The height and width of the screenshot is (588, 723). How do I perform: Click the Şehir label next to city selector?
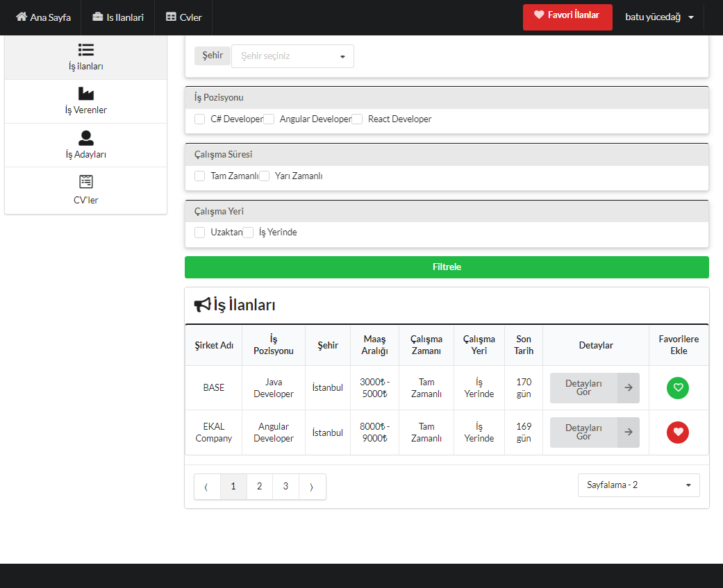[x=213, y=56]
